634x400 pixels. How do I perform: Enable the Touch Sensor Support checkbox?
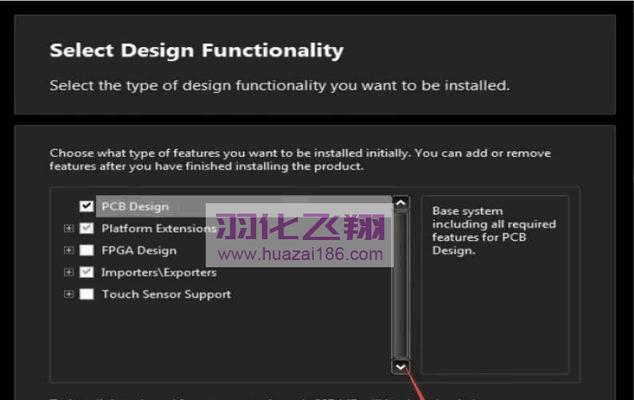87,294
